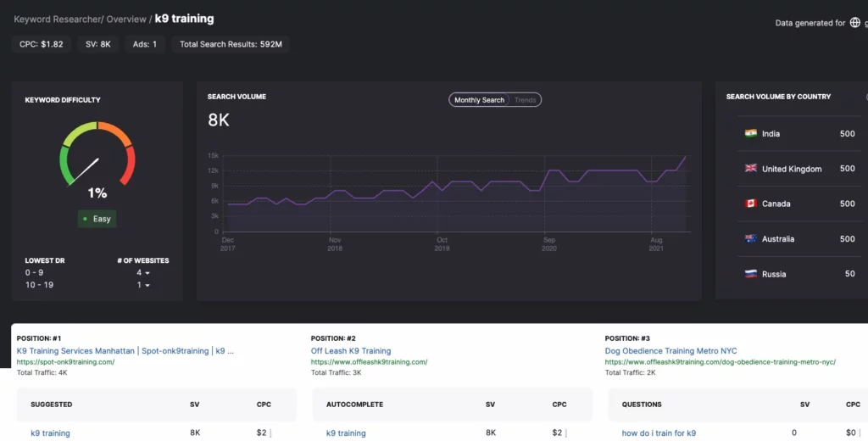
Task: Open Keyword Researcher breadcrumb
Action: 56,19
